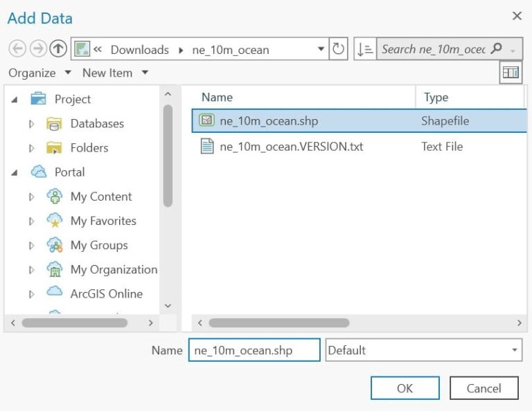532x411 pixels.
Task: Open the Organize menu
Action: point(39,73)
